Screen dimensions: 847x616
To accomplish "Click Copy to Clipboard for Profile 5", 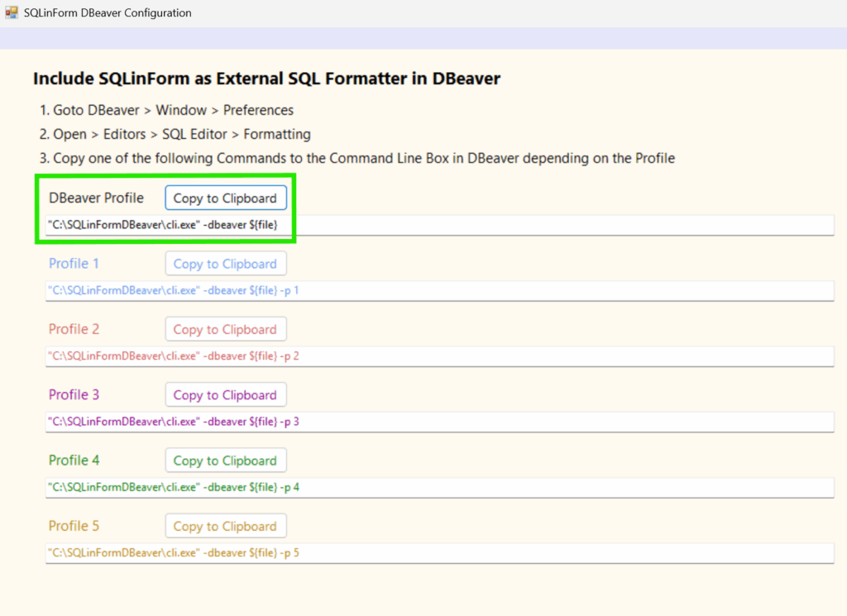I will click(x=225, y=525).
